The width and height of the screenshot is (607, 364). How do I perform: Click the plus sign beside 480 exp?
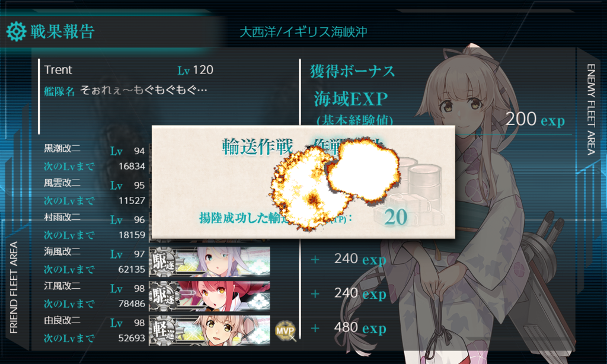click(315, 328)
